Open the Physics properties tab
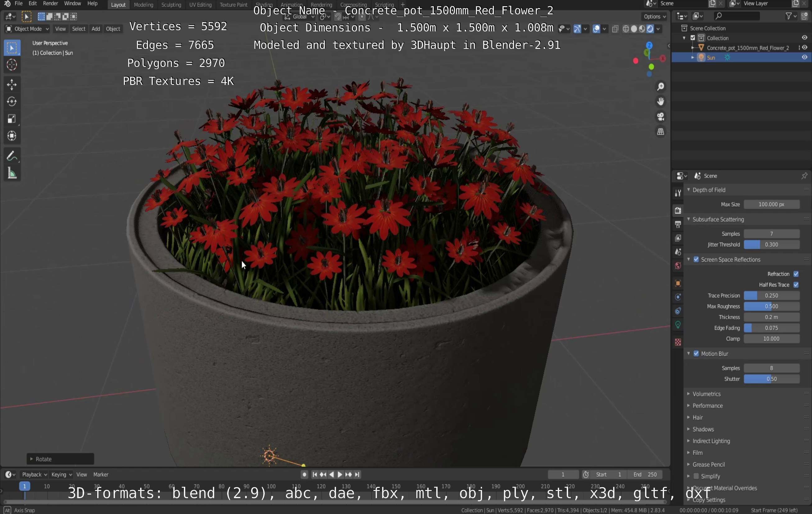The image size is (812, 514). [x=678, y=297]
